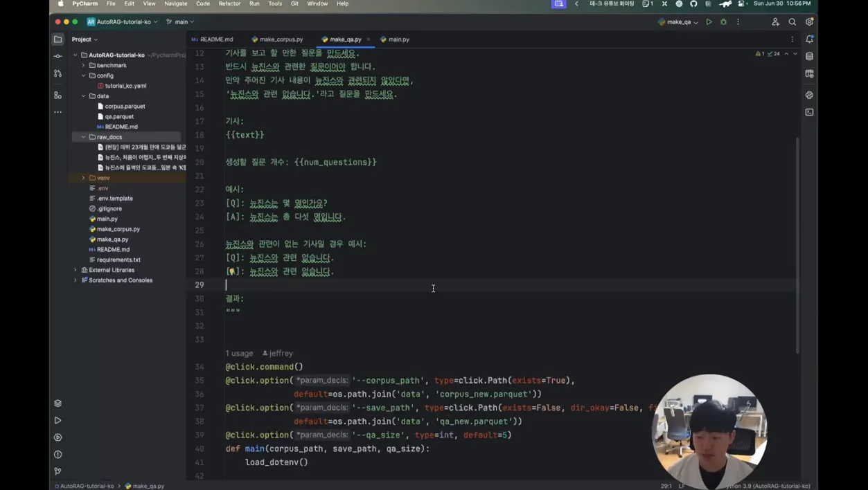Click the warnings and typos inspection indicator

(768, 53)
